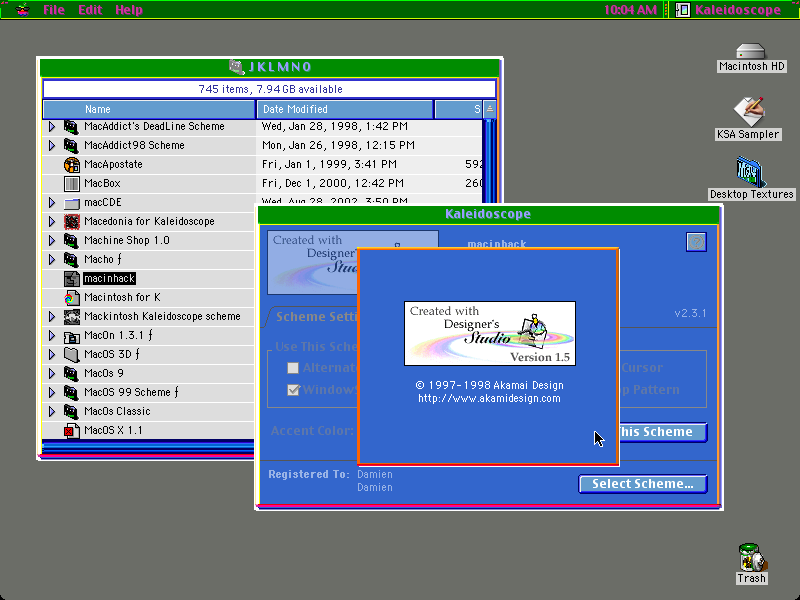The height and width of the screenshot is (600, 800).
Task: Select the Macintosh for K file name
Action: pyautogui.click(x=122, y=297)
